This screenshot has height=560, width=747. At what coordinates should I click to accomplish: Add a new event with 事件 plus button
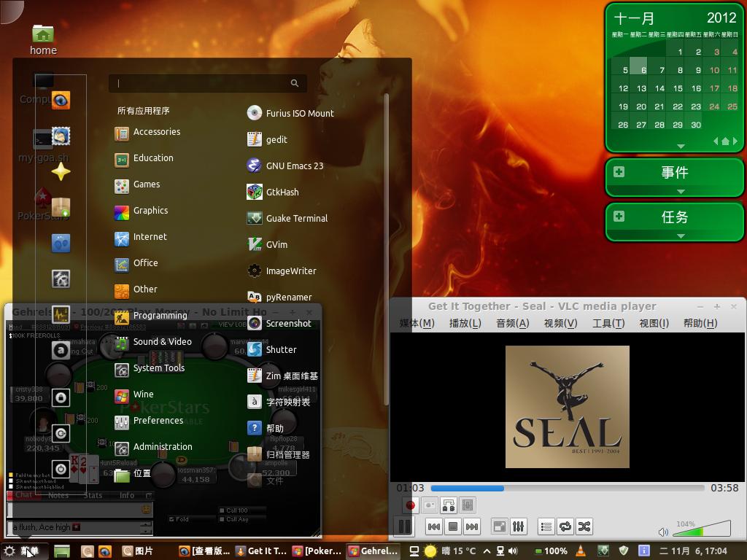[619, 172]
